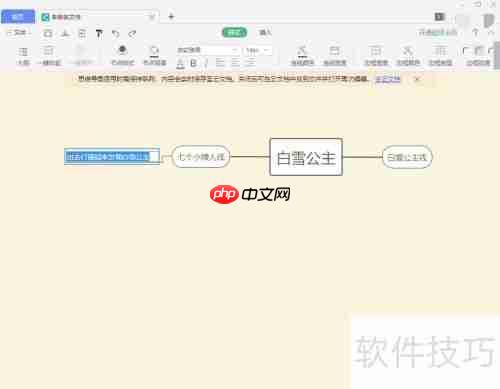
Task: Click the one-key layout ribbon button
Action: pos(48,56)
